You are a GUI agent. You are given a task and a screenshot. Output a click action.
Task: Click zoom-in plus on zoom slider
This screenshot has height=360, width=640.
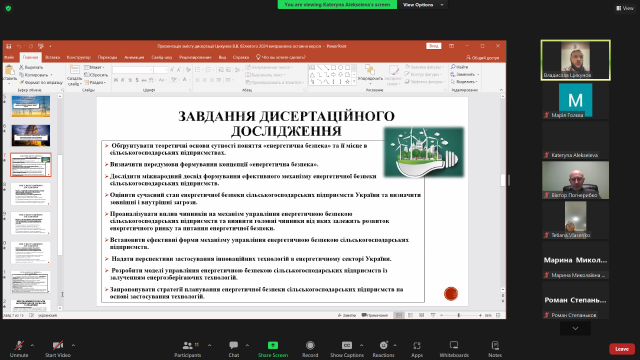coord(480,315)
